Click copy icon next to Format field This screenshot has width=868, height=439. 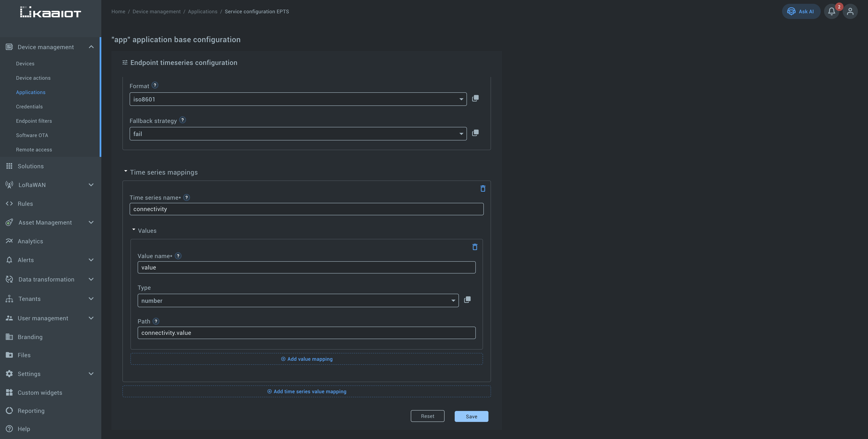(475, 98)
